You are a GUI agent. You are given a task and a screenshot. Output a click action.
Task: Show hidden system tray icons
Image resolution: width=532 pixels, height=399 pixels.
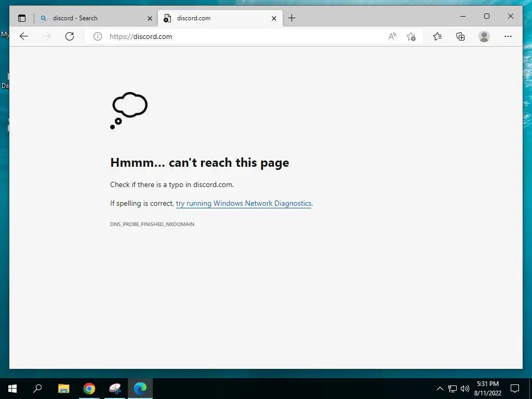pos(440,389)
